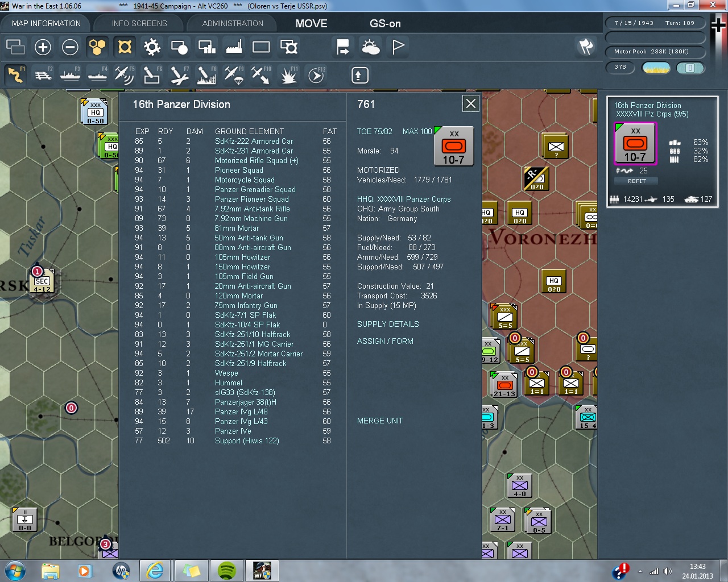Select the F8 bomb city mode

pos(206,75)
